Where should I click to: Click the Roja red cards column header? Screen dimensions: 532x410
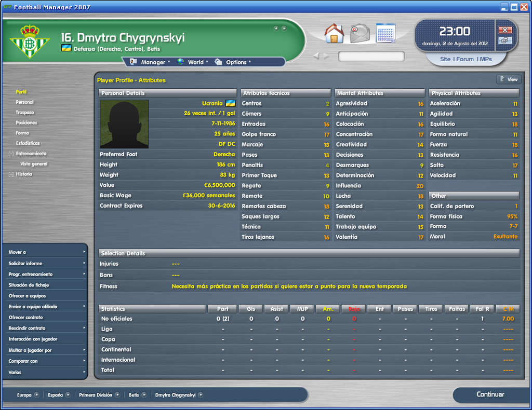354,309
